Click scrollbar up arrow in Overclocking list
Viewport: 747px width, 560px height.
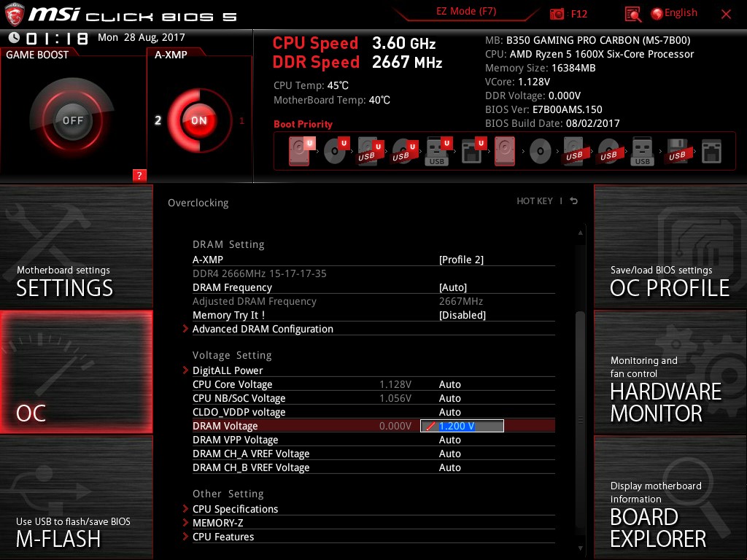pyautogui.click(x=580, y=233)
